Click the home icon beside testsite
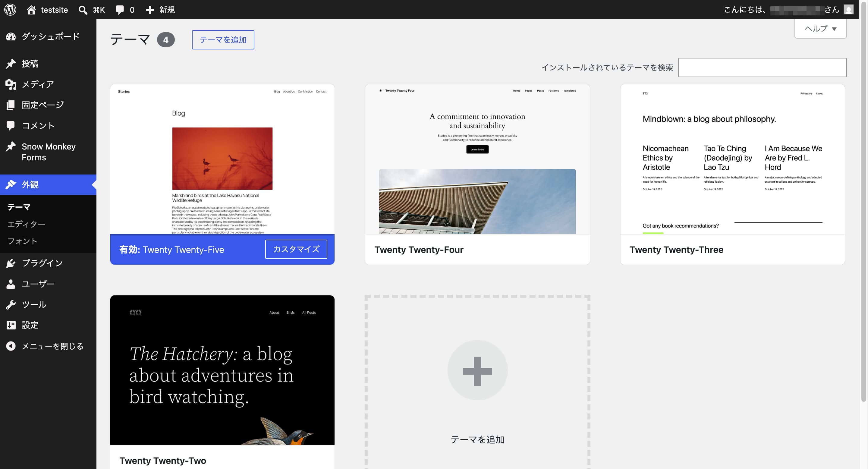Viewport: 868px width, 469px height. click(x=31, y=10)
